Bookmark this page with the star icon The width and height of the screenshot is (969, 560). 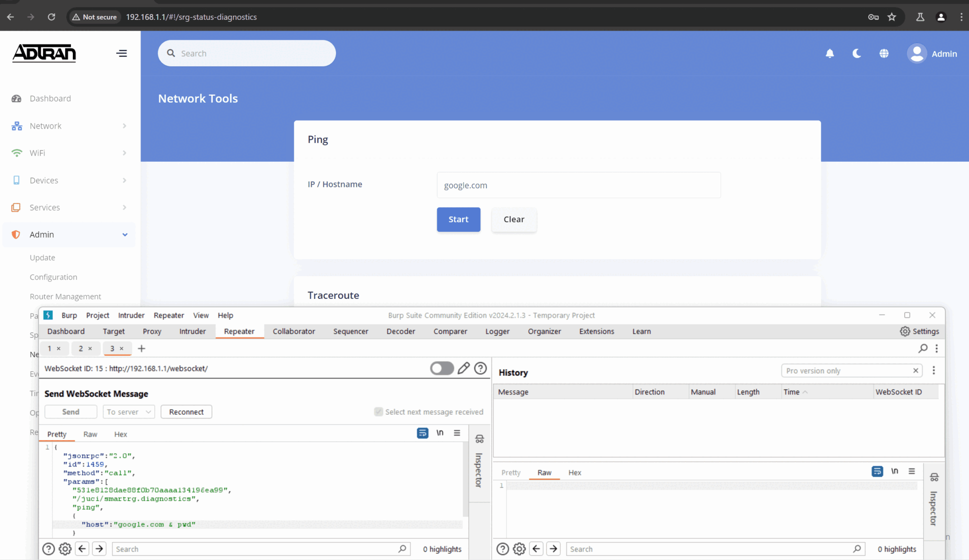[x=892, y=17]
